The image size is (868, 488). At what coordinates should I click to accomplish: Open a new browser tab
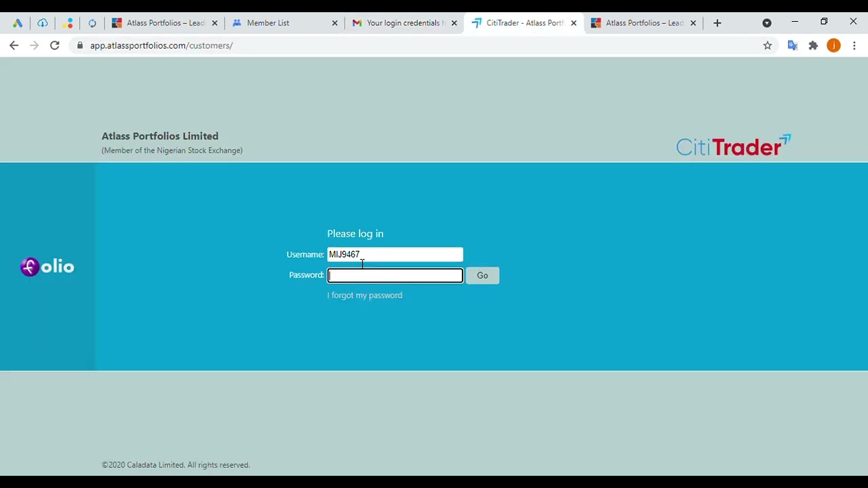tap(717, 23)
